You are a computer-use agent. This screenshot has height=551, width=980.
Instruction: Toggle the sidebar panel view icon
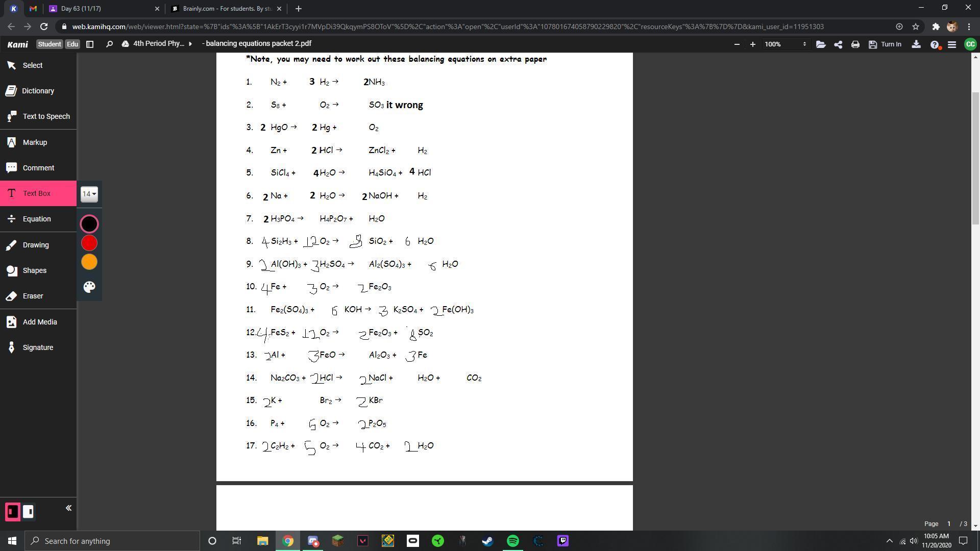click(90, 44)
